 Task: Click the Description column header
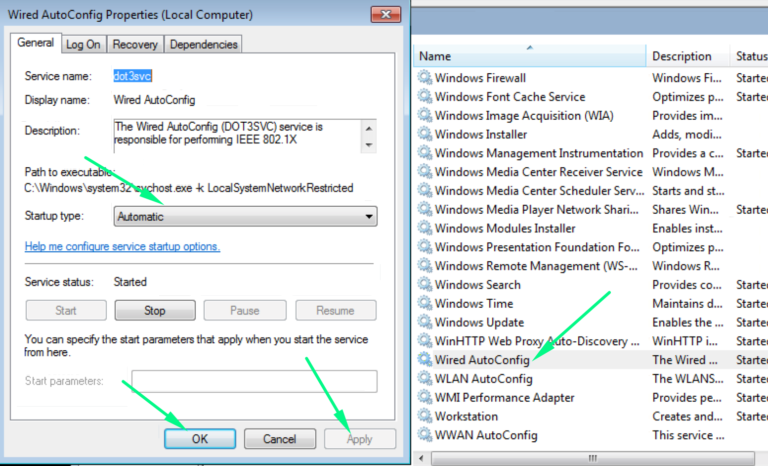tap(685, 56)
